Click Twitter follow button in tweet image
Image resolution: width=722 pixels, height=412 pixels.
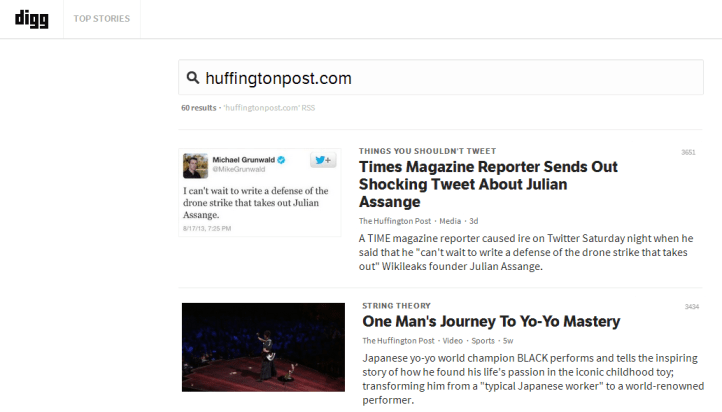(323, 160)
